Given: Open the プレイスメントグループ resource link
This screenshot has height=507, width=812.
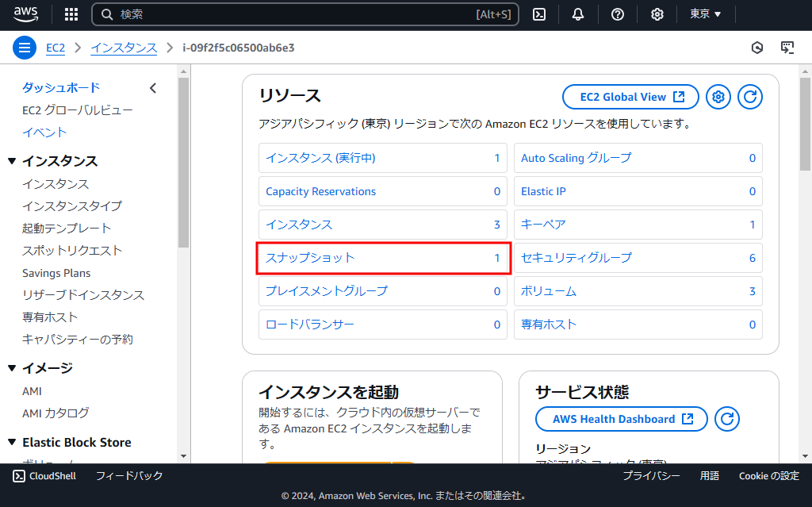Looking at the screenshot, I should coord(326,291).
